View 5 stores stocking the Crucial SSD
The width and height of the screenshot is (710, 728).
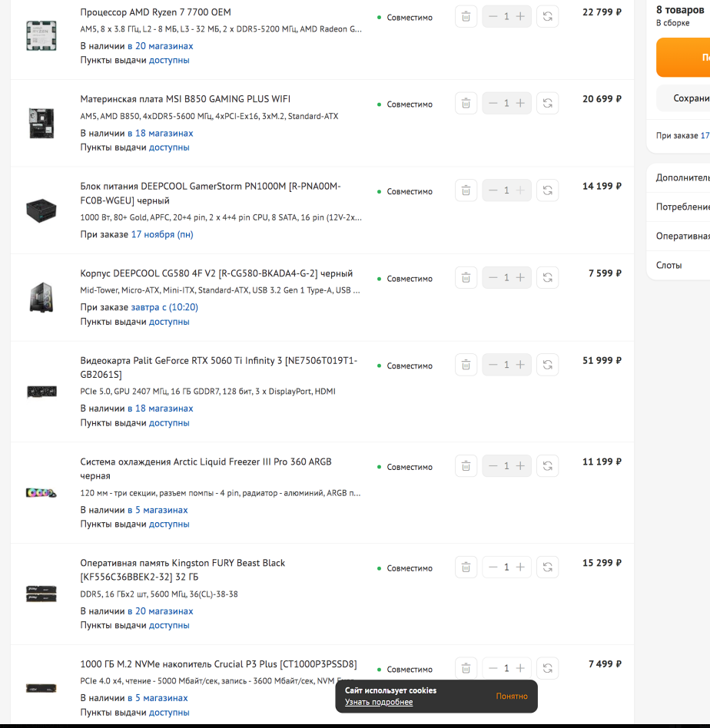pyautogui.click(x=158, y=698)
